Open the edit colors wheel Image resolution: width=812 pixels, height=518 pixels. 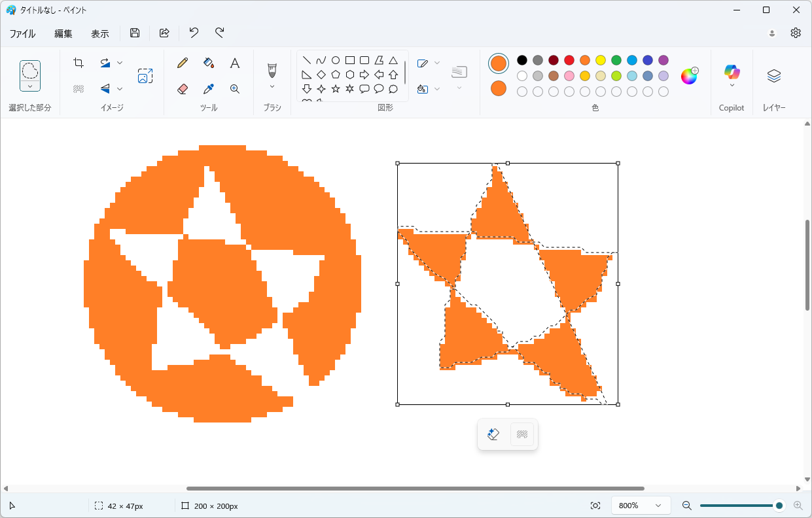tap(690, 76)
